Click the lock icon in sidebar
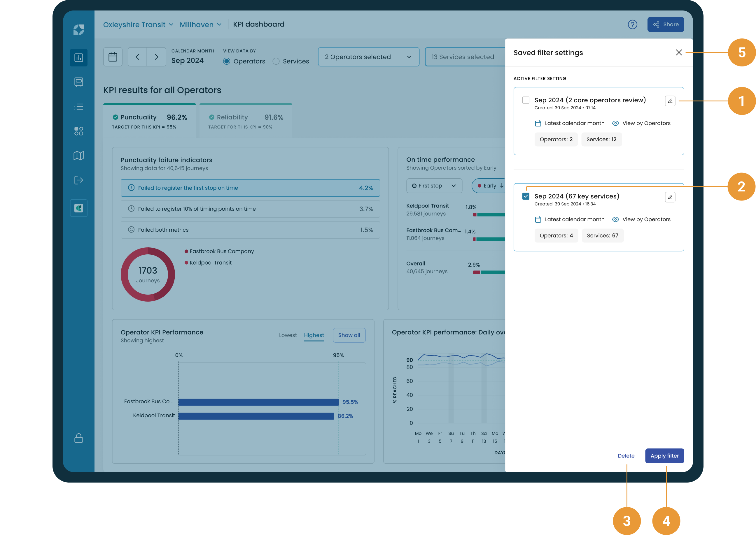Screen dimensions: 756x535 78,438
